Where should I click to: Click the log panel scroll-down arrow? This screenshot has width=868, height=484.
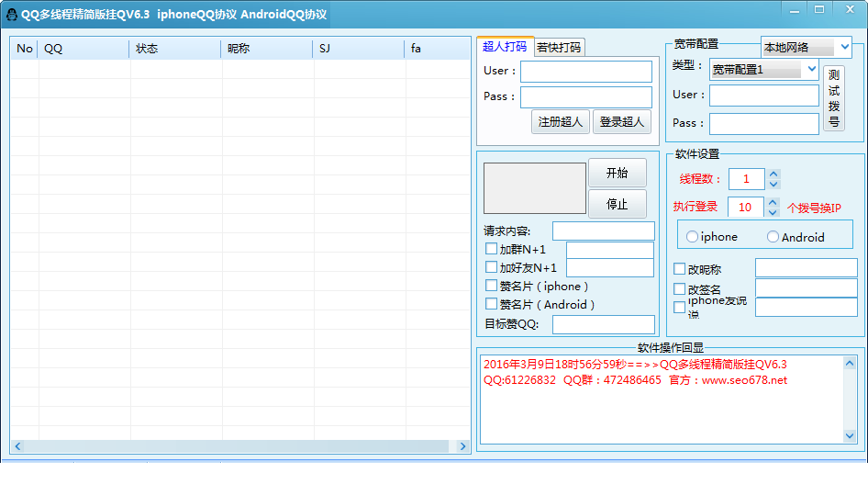[850, 436]
